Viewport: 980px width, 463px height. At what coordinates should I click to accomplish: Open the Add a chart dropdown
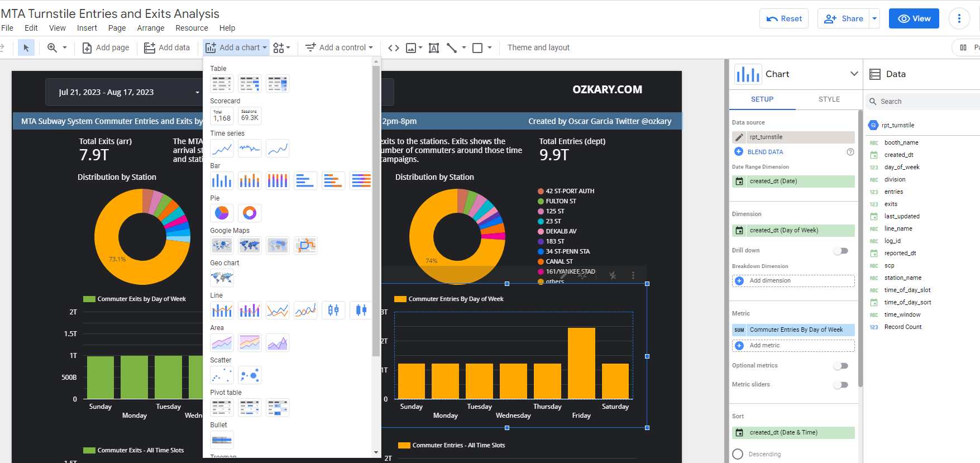click(x=236, y=48)
